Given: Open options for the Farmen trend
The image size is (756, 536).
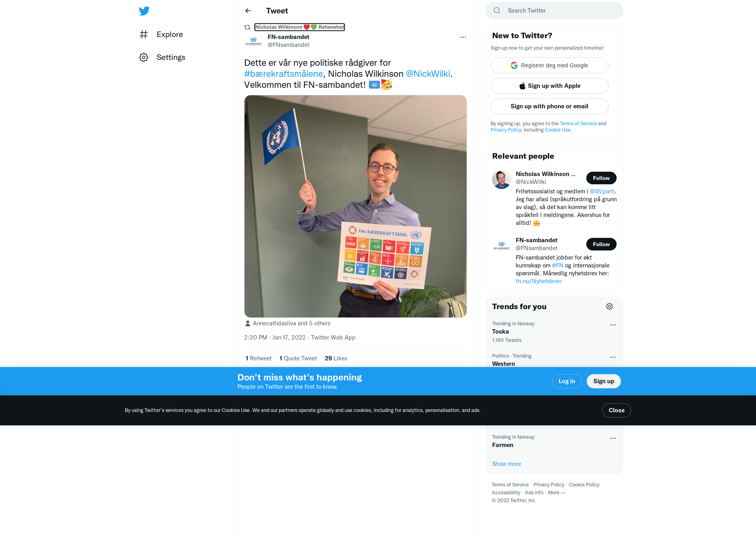Looking at the screenshot, I should tap(613, 438).
